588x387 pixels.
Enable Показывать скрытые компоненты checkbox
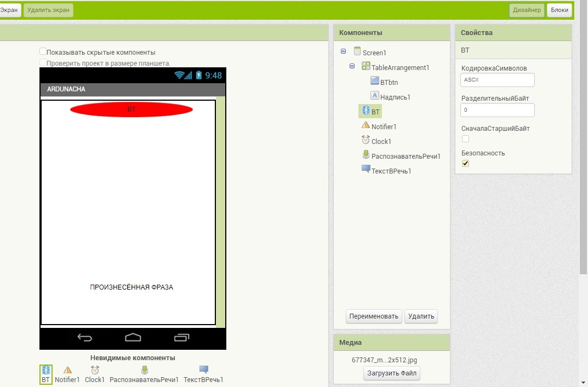pos(43,51)
